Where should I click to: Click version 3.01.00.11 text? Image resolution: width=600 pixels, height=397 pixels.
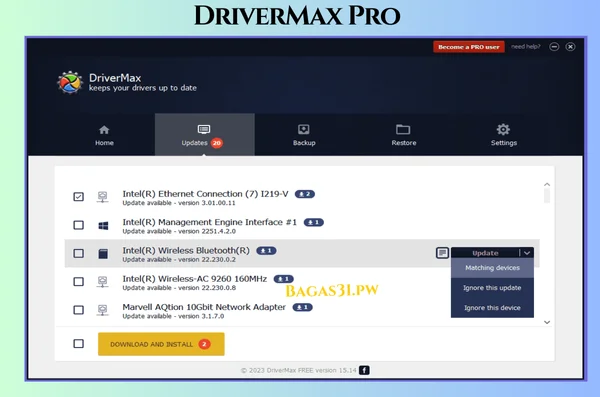207,203
